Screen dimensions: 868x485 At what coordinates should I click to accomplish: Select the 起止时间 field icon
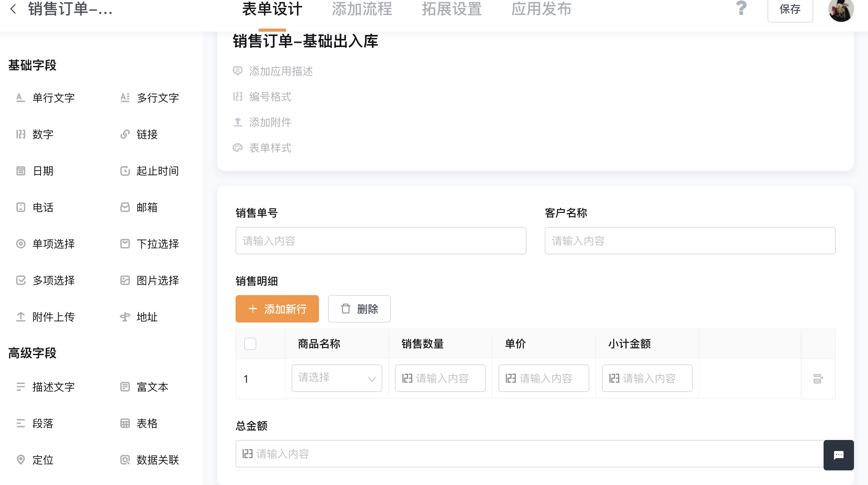click(x=125, y=171)
